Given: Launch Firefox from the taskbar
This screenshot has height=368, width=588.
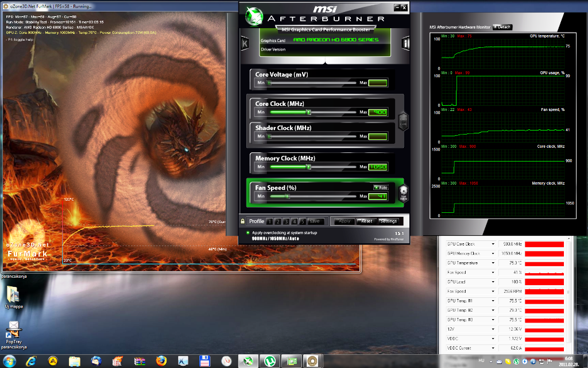Looking at the screenshot, I should [x=161, y=361].
